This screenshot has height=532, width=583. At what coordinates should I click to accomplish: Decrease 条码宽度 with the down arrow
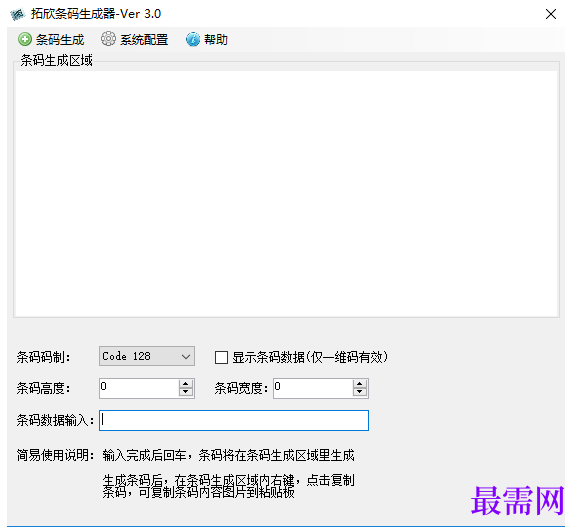(x=360, y=392)
